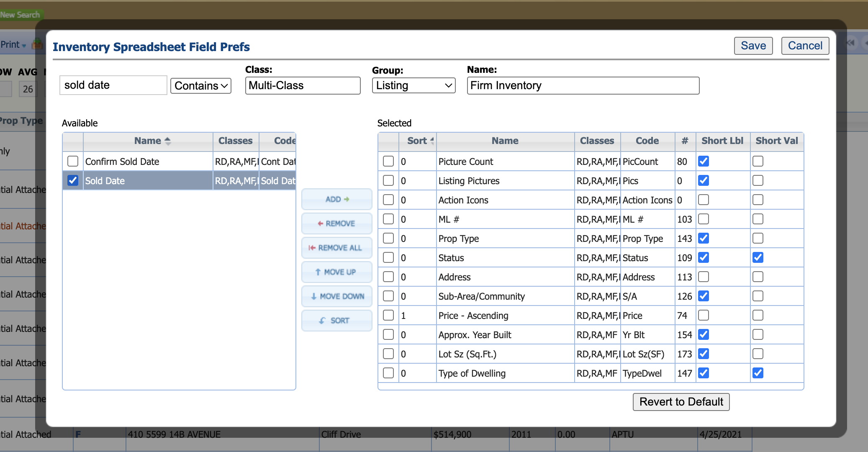Click the REMOVE arrow button
Viewport: 868px width, 452px height.
337,223
